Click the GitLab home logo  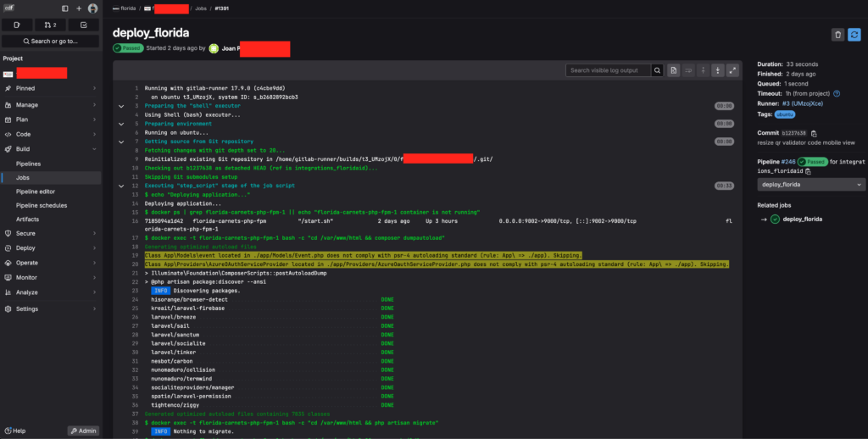pyautogui.click(x=8, y=8)
